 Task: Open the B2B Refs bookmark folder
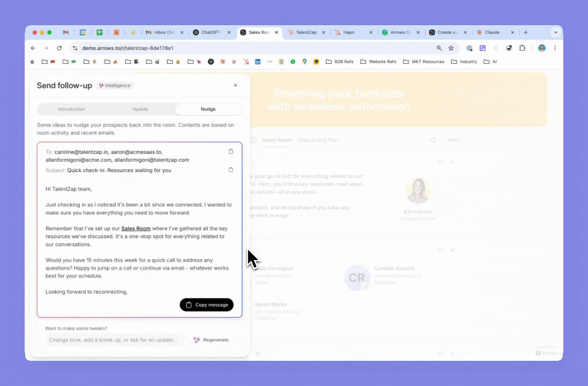click(x=340, y=62)
